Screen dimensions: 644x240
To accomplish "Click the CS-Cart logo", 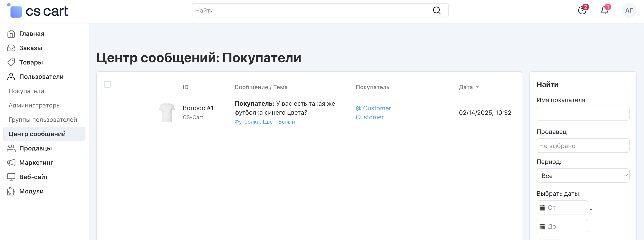I will (x=38, y=11).
